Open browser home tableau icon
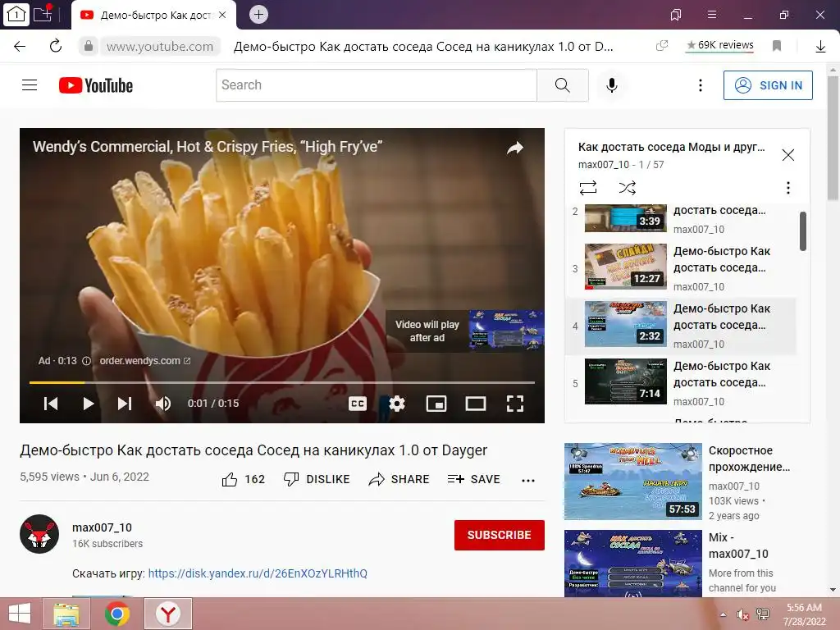Image resolution: width=840 pixels, height=630 pixels. pos(16,15)
